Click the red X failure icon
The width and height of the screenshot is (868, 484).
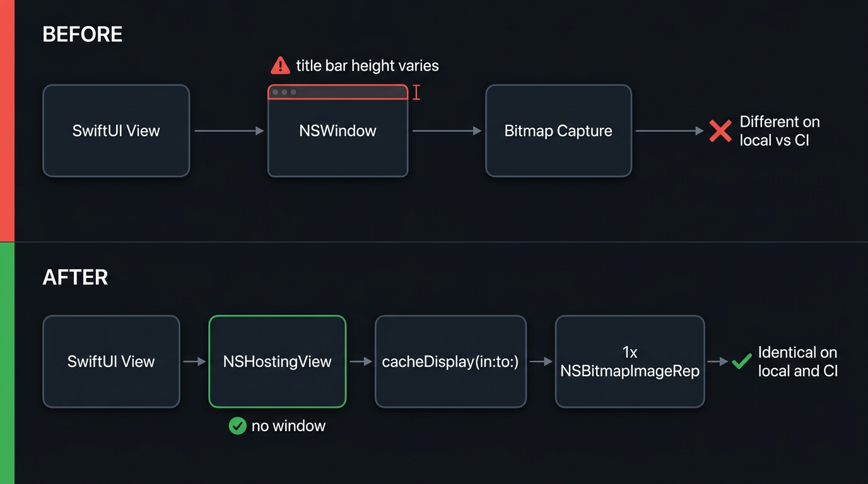720,131
